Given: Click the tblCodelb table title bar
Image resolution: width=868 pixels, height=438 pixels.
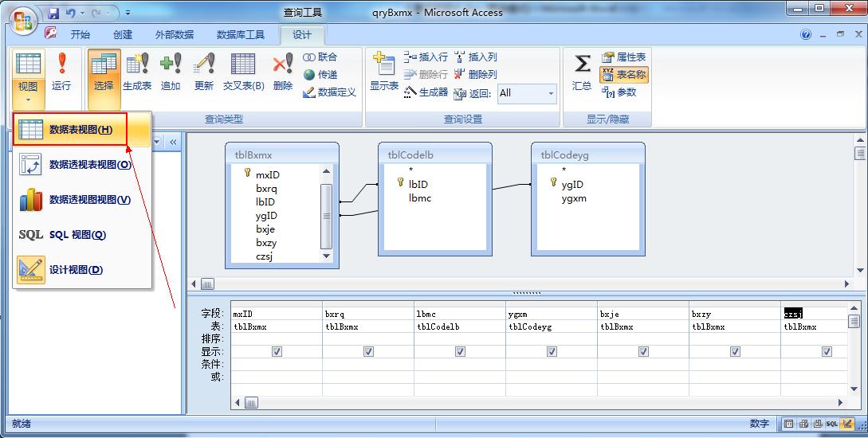Looking at the screenshot, I should pyautogui.click(x=435, y=154).
